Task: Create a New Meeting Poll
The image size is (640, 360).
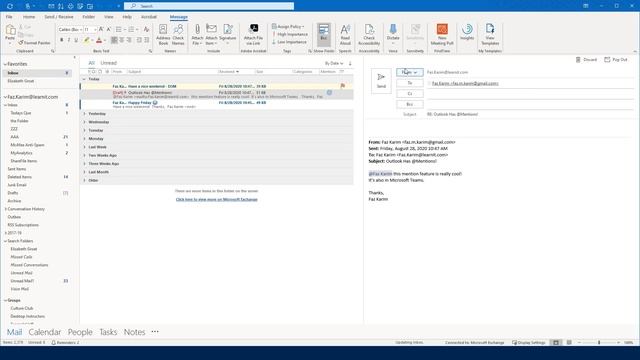Action: click(442, 34)
